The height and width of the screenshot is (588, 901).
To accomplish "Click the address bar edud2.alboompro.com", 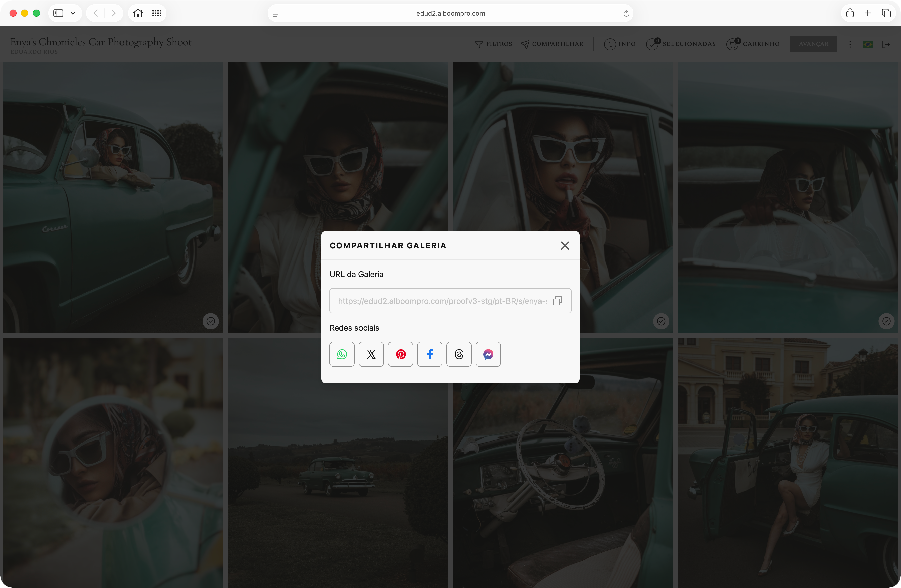I will pos(450,13).
